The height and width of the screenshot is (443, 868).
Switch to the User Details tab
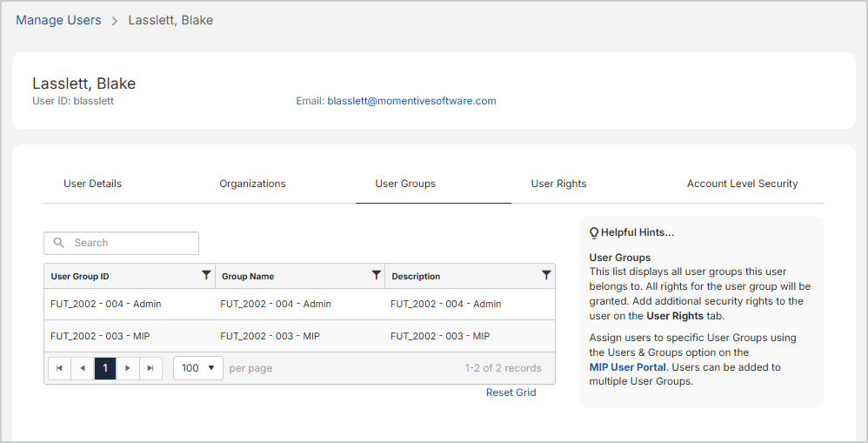click(x=92, y=184)
